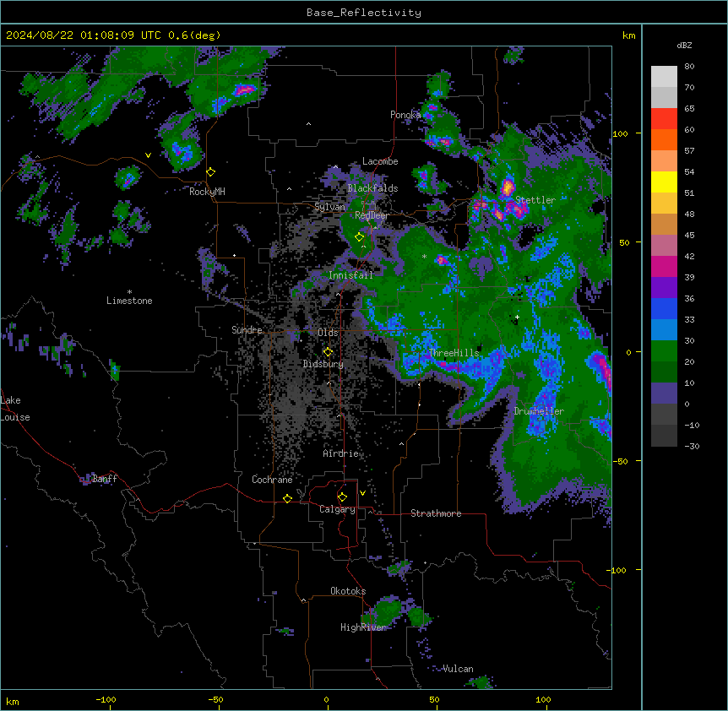Click the Strathmore label
This screenshot has width=728, height=711.
(436, 513)
